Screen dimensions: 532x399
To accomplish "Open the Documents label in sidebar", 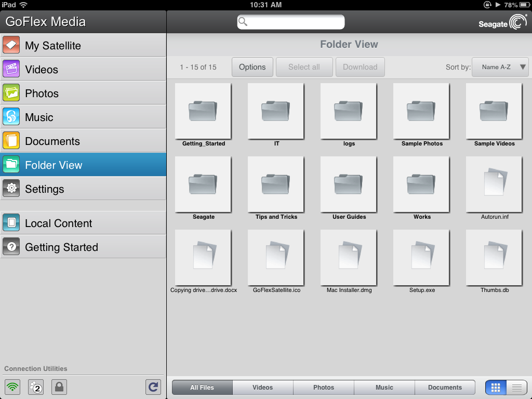I will click(52, 141).
